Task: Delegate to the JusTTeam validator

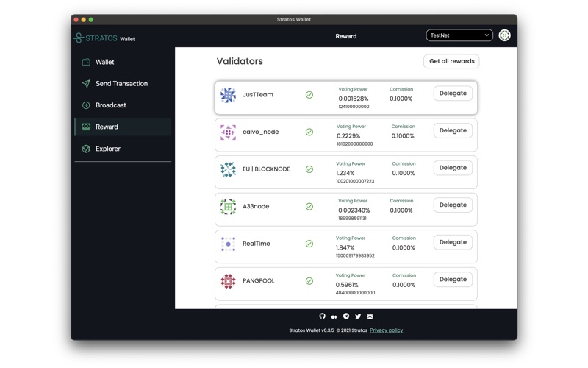Action: click(x=453, y=93)
